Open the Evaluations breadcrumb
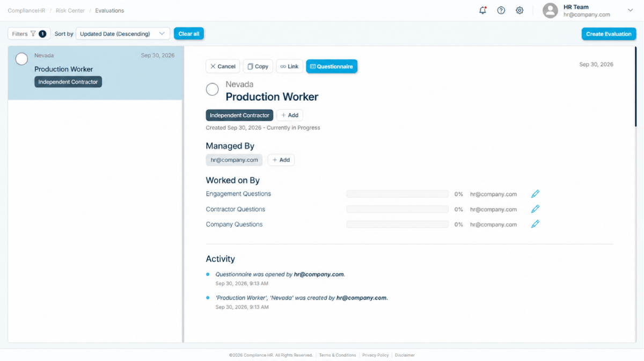The image size is (644, 361). pyautogui.click(x=109, y=11)
